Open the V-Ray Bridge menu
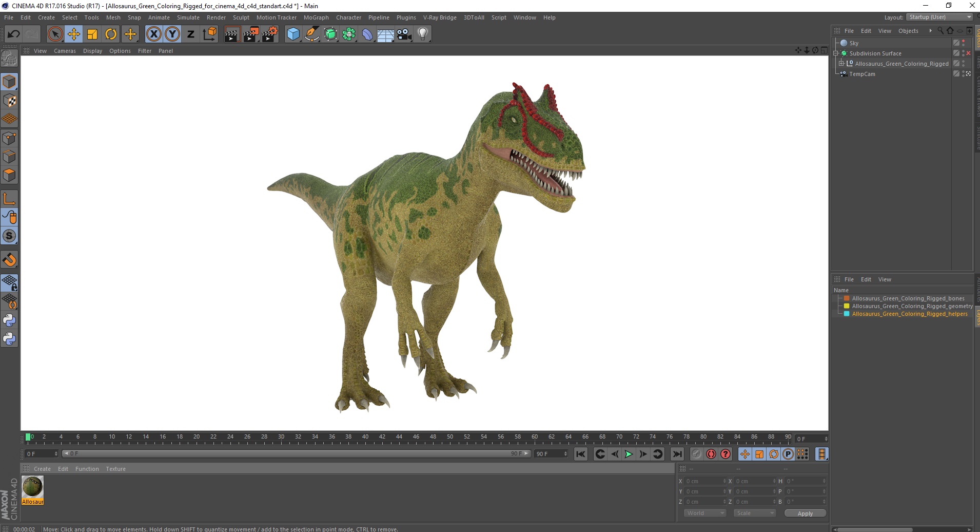980x532 pixels. point(440,17)
